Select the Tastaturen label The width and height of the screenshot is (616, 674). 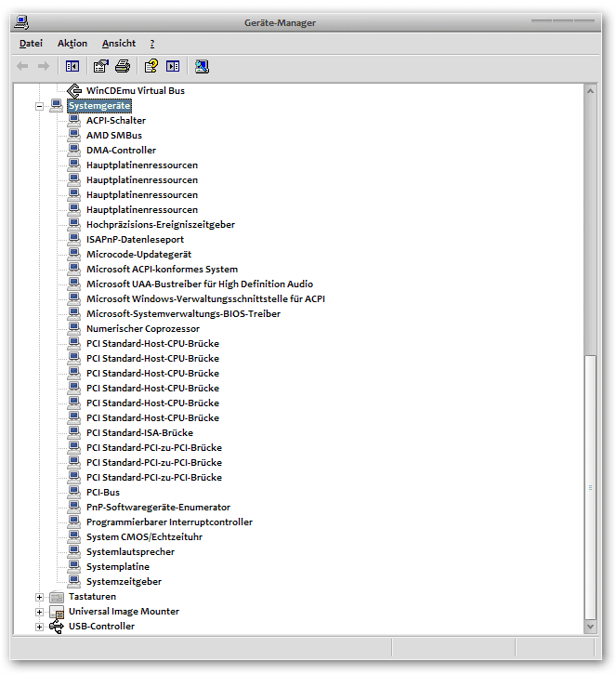(x=92, y=597)
